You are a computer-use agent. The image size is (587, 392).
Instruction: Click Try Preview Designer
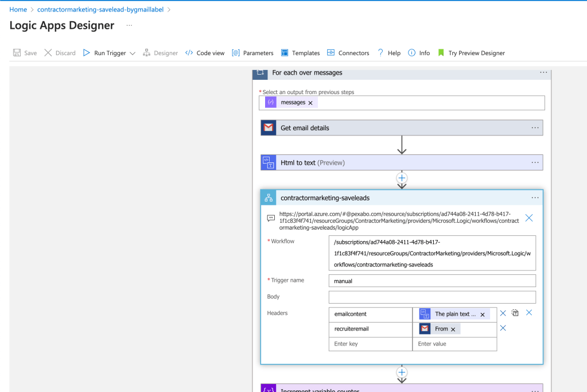pos(471,53)
